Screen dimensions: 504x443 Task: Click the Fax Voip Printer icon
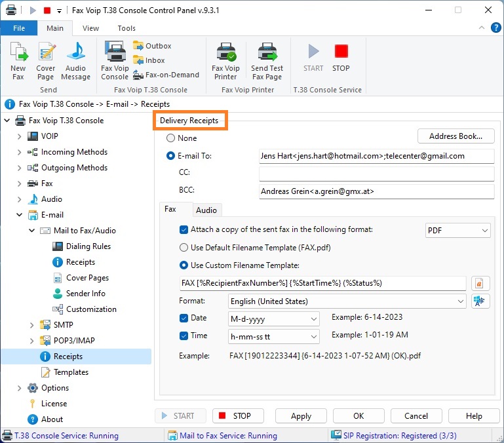coord(225,61)
